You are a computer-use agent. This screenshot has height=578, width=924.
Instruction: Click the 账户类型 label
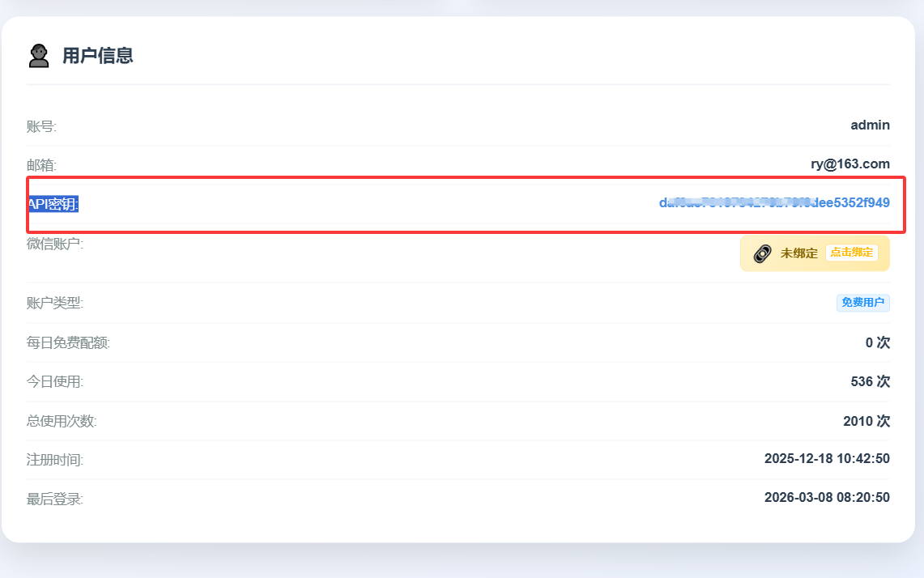(55, 304)
